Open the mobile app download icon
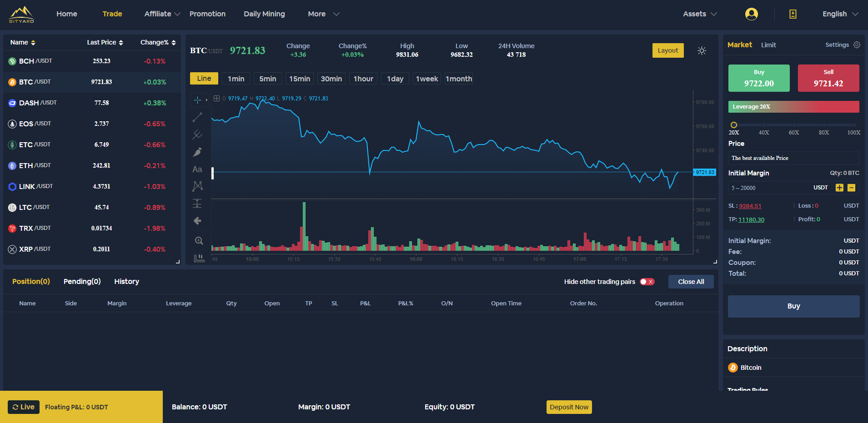868x423 pixels. tap(793, 14)
